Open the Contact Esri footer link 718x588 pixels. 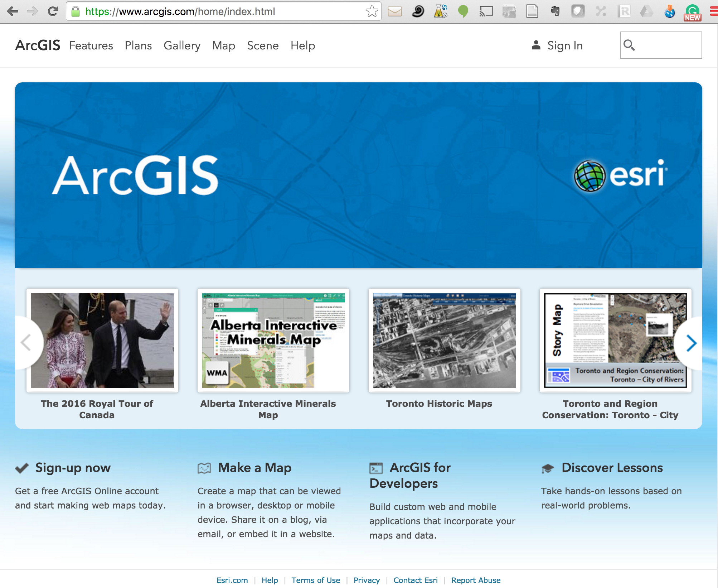(x=416, y=580)
